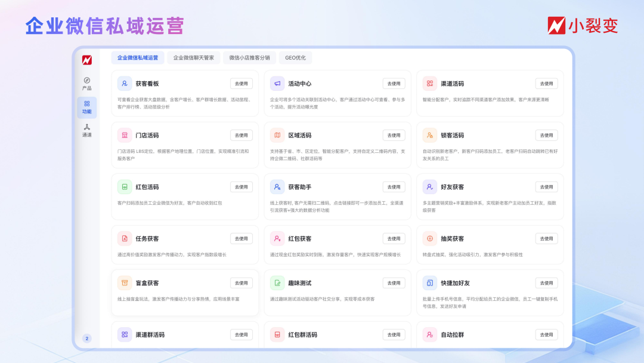This screenshot has height=363, width=644.
Task: Click the 渠道活码 QR code icon
Action: coord(429,83)
